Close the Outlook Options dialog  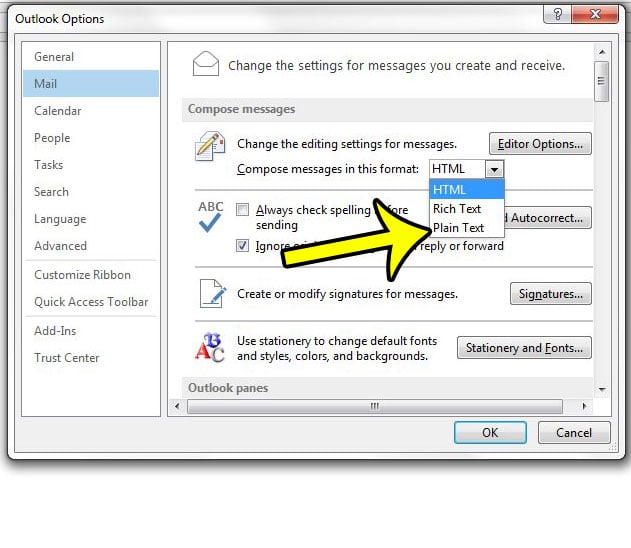[x=595, y=14]
